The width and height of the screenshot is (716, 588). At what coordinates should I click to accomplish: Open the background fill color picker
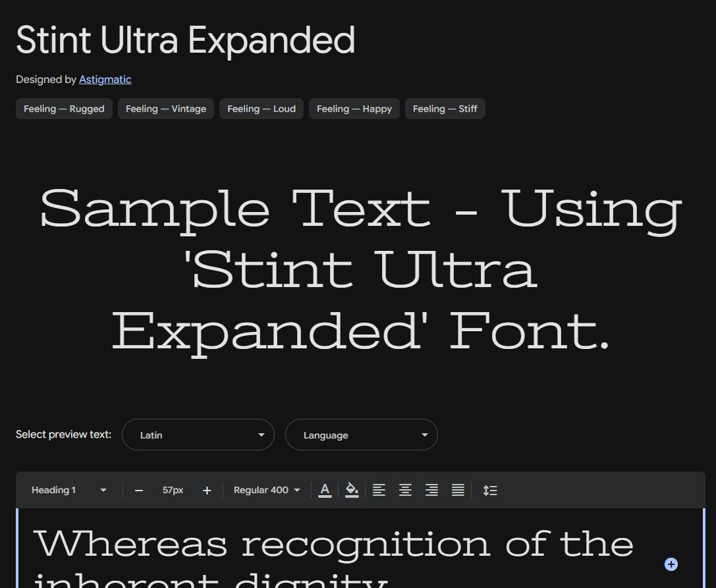(x=352, y=491)
